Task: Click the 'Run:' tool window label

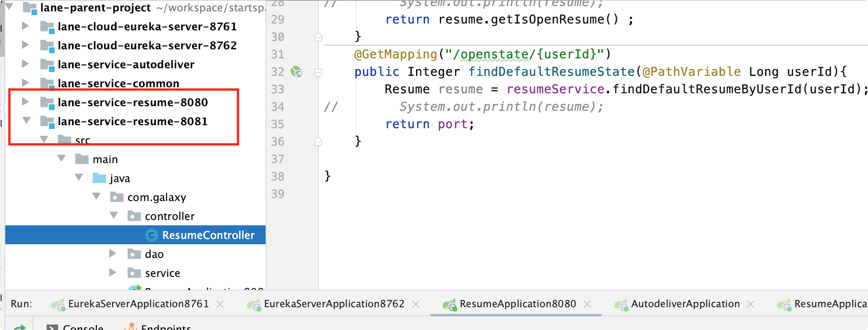Action: pyautogui.click(x=21, y=304)
